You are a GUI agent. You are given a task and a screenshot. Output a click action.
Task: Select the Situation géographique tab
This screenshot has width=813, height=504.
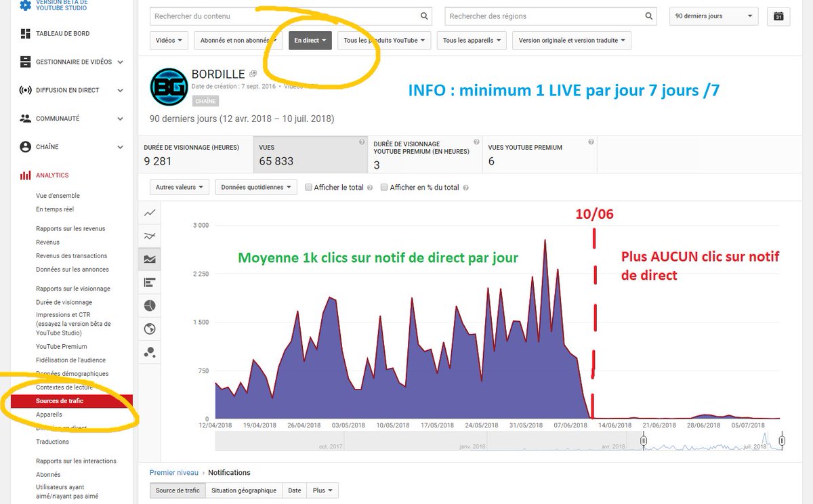tap(244, 490)
